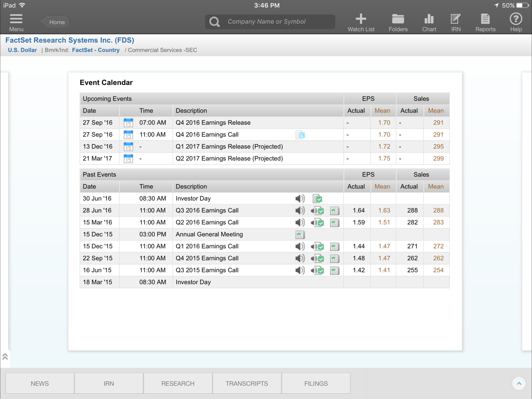The width and height of the screenshot is (532, 399).
Task: Open live document icon for Q4 2016 Earnings Call
Action: pyautogui.click(x=300, y=135)
